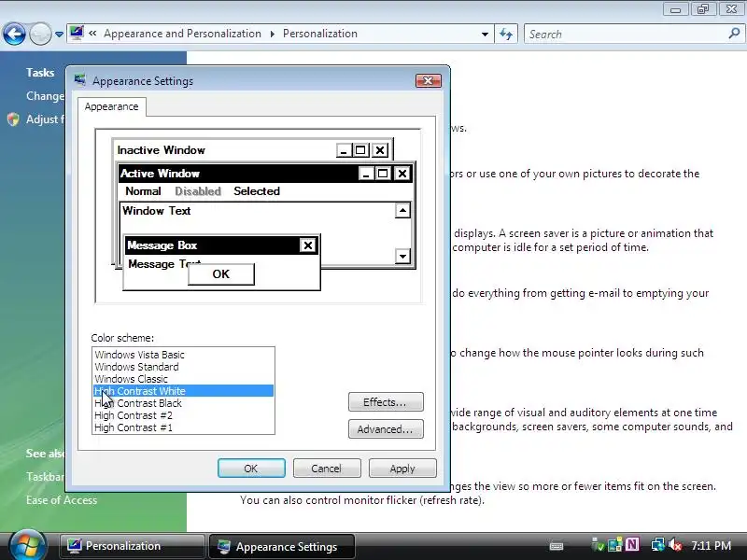
Task: Click Inactive Window maximize icon in preview
Action: pos(360,150)
